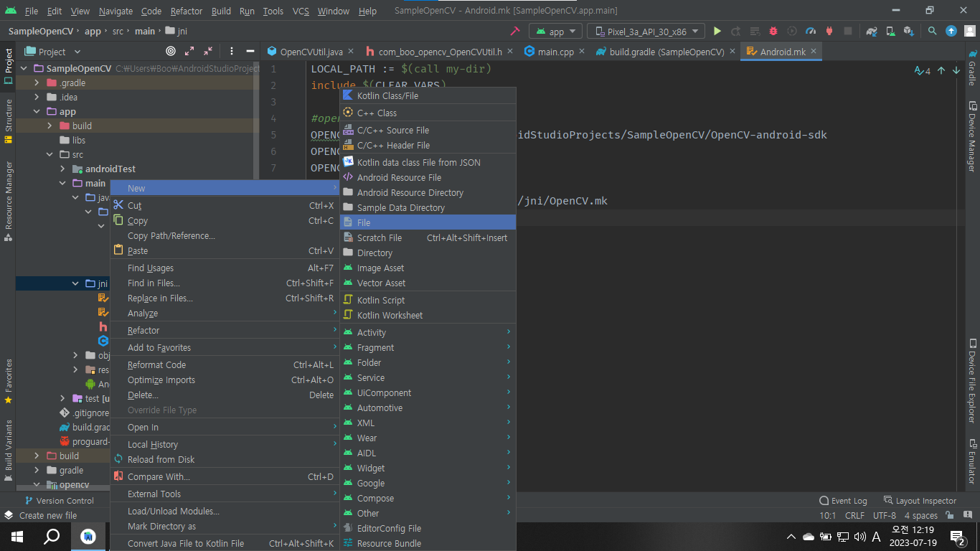
Task: Sync Project with Gradle Files elephant icon
Action: pos(872,32)
